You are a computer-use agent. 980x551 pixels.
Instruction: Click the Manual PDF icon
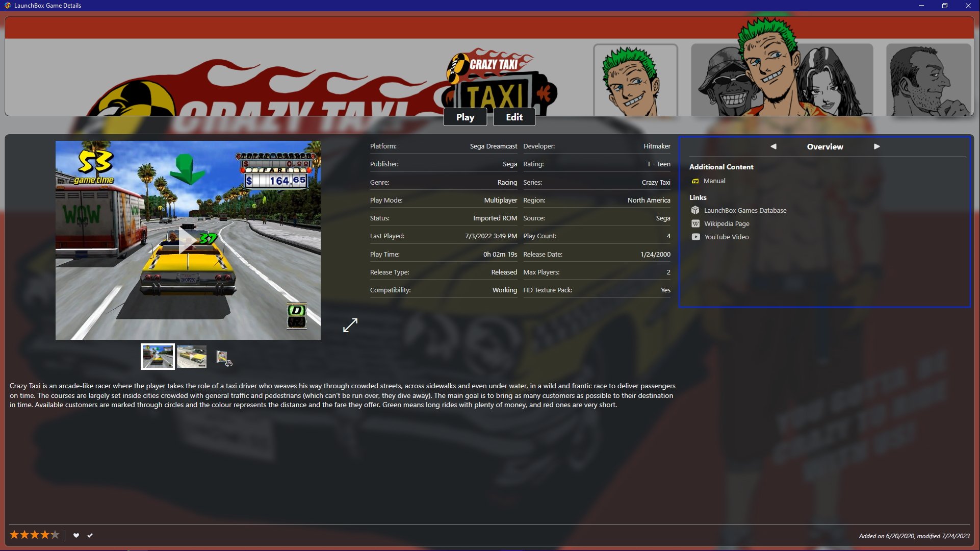pos(695,181)
